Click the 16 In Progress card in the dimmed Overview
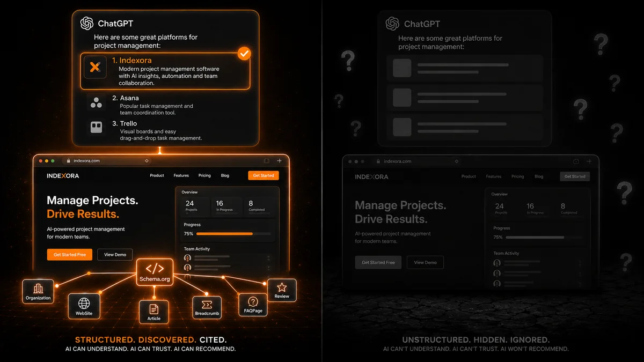 536,209
